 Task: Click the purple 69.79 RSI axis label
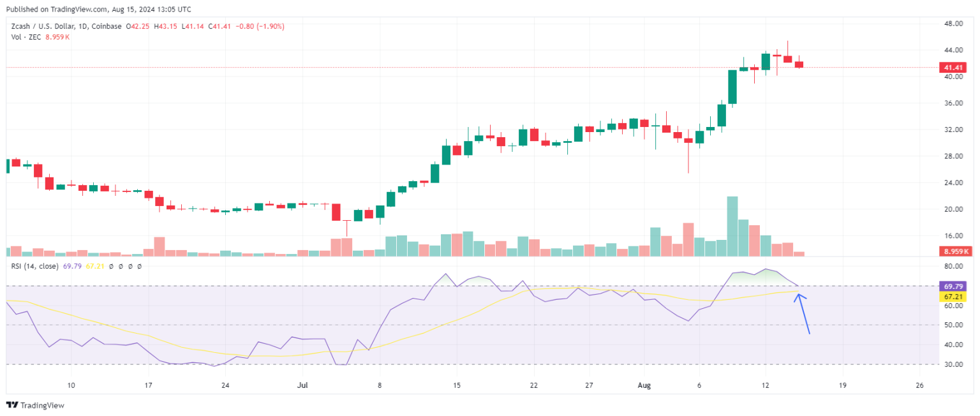coord(953,286)
